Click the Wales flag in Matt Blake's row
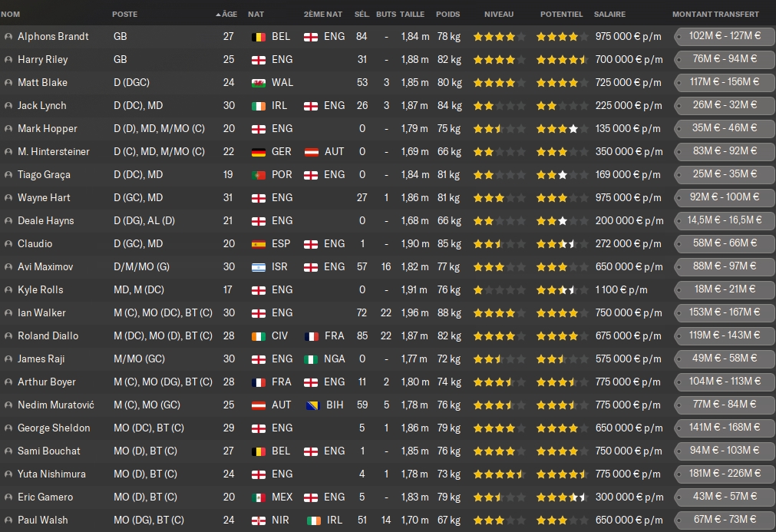This screenshot has width=776, height=532. [259, 83]
